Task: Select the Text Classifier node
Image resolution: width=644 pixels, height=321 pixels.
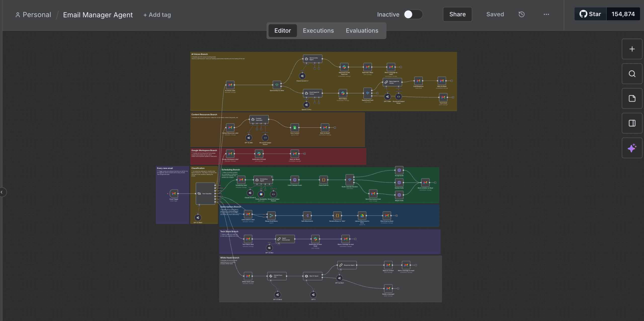Action: 205,193
